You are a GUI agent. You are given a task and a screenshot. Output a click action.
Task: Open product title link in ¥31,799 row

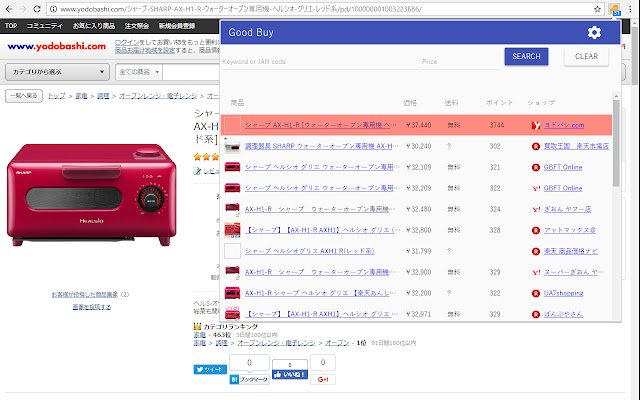309,251
